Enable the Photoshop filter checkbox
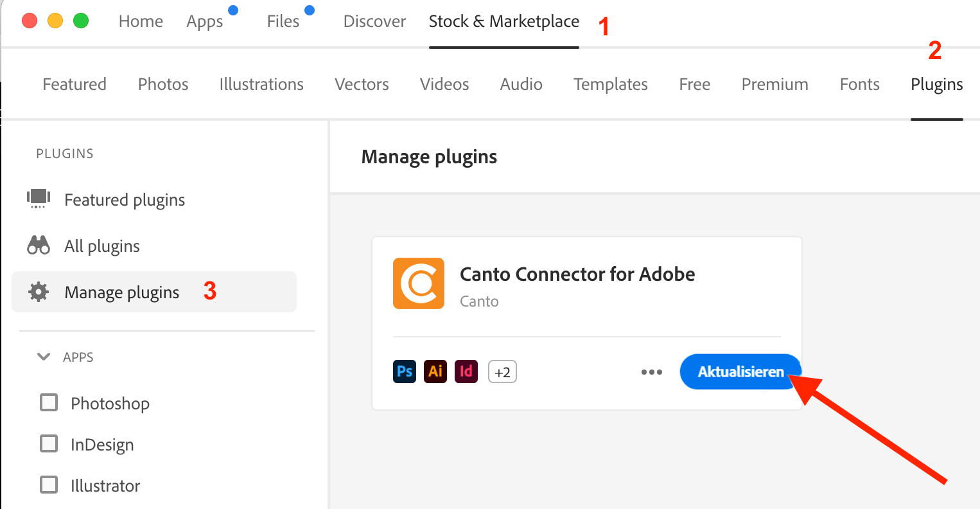 (x=49, y=402)
